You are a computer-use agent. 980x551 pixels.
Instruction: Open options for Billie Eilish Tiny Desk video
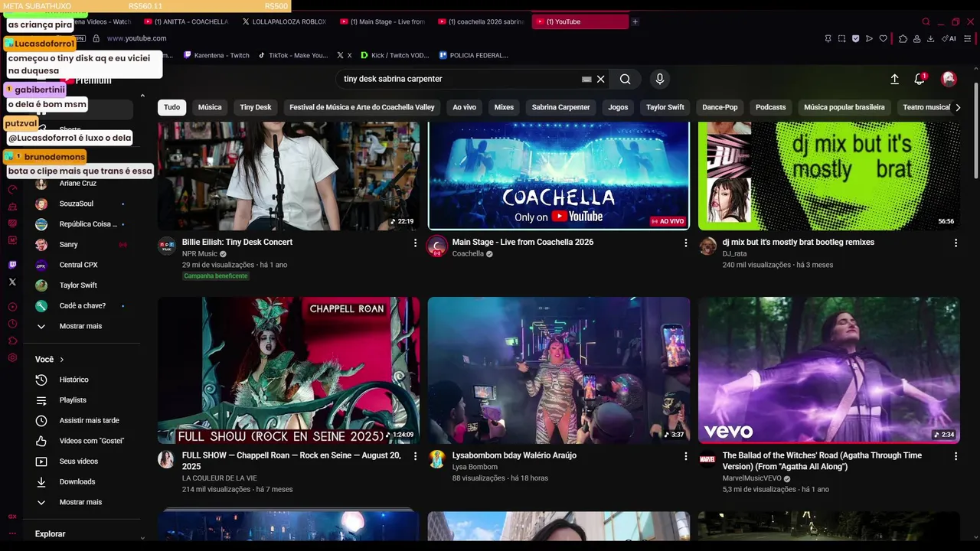416,243
